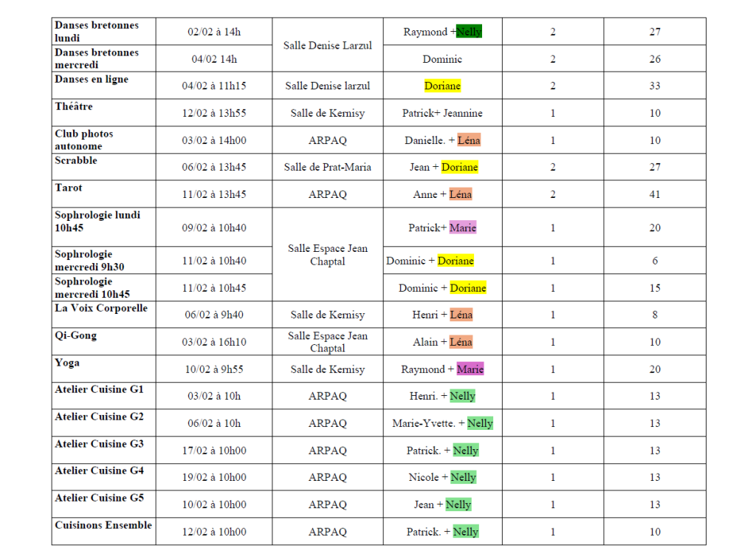Click the "Cuisinons Ensemble" activity cell

[103, 525]
